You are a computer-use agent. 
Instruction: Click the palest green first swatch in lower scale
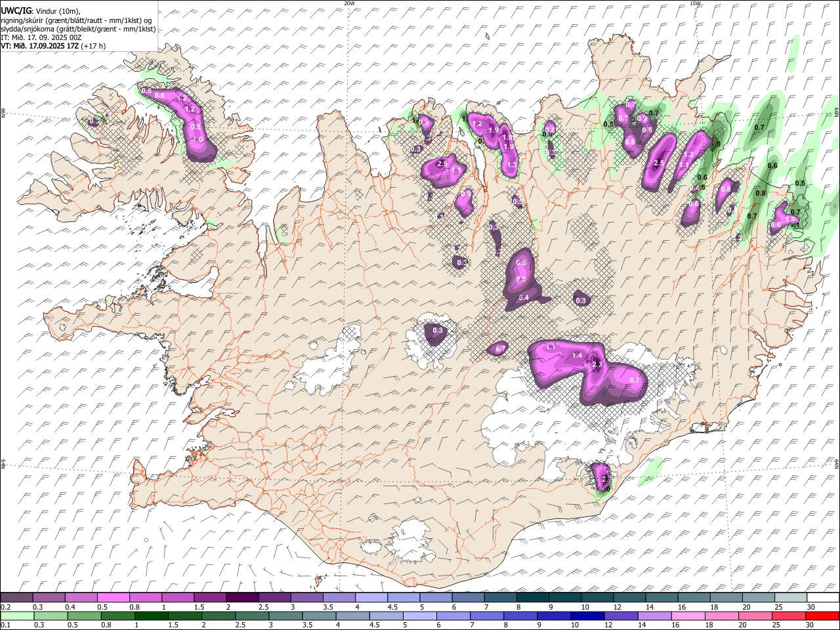point(17,616)
